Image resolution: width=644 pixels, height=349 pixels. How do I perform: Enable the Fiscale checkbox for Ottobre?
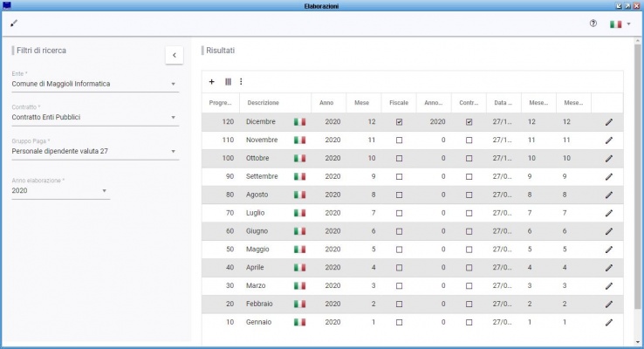[399, 158]
